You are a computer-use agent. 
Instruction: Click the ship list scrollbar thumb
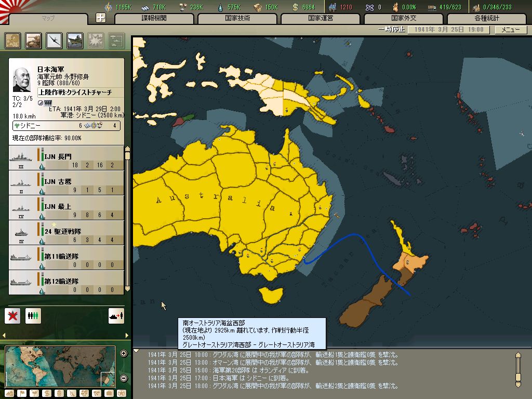[x=128, y=156]
